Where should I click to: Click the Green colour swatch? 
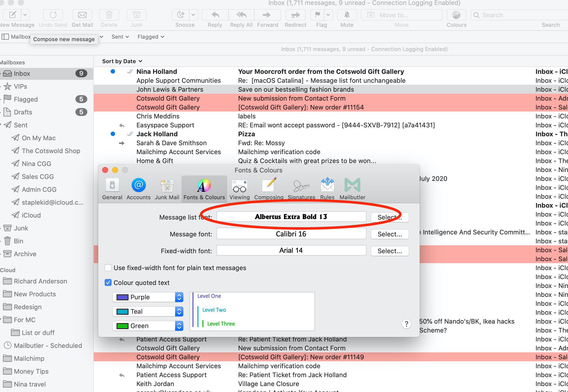(x=122, y=326)
